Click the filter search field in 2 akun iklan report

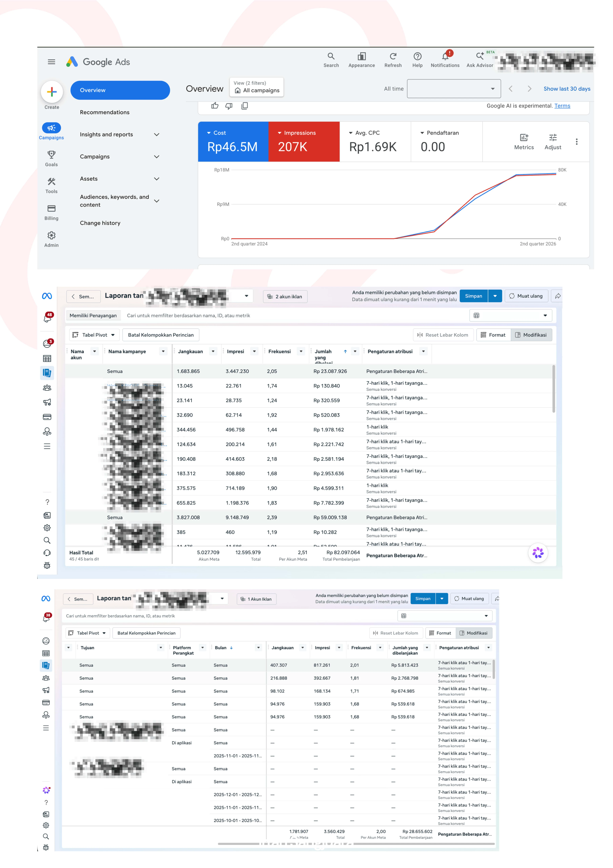(295, 316)
